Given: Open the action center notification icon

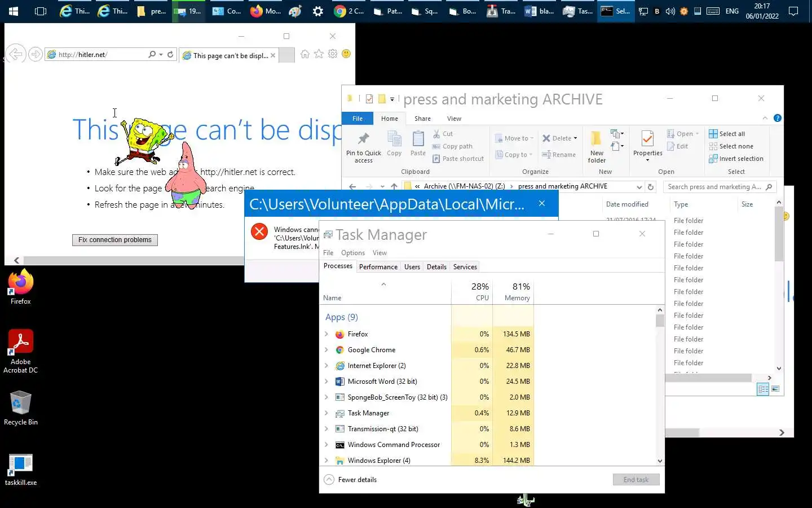Looking at the screenshot, I should tap(793, 11).
